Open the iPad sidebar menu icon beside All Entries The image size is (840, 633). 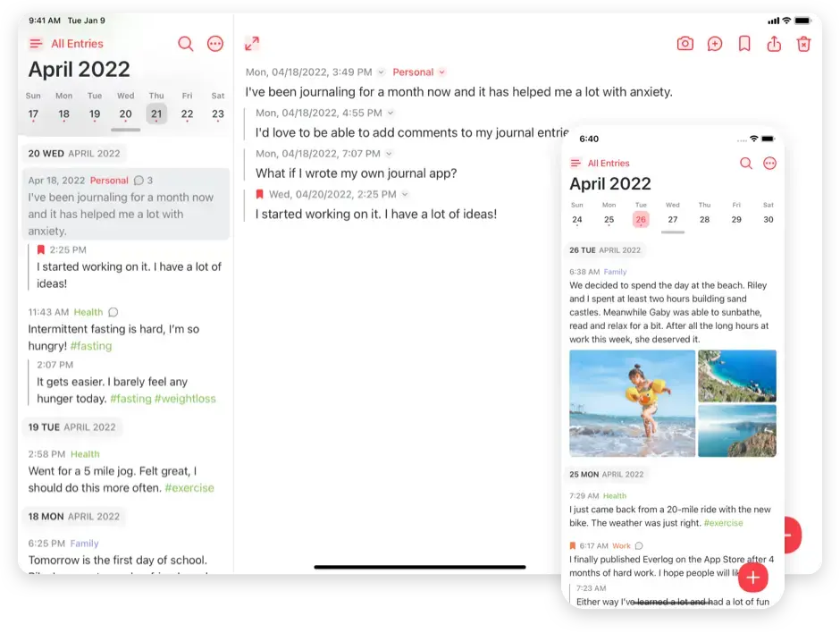[36, 44]
